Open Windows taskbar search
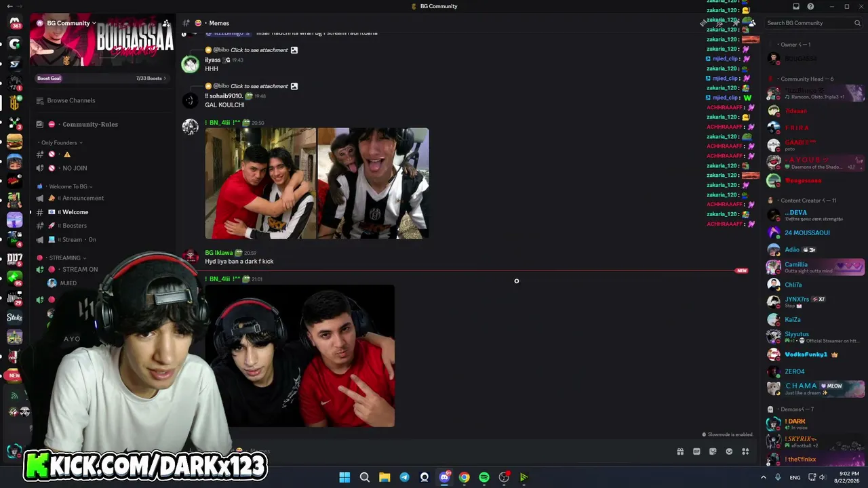Image resolution: width=868 pixels, height=488 pixels. click(x=365, y=477)
